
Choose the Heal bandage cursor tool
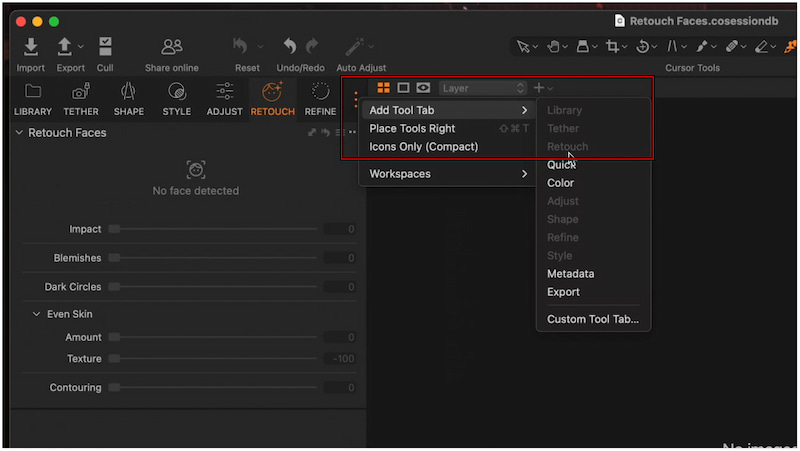click(x=732, y=46)
